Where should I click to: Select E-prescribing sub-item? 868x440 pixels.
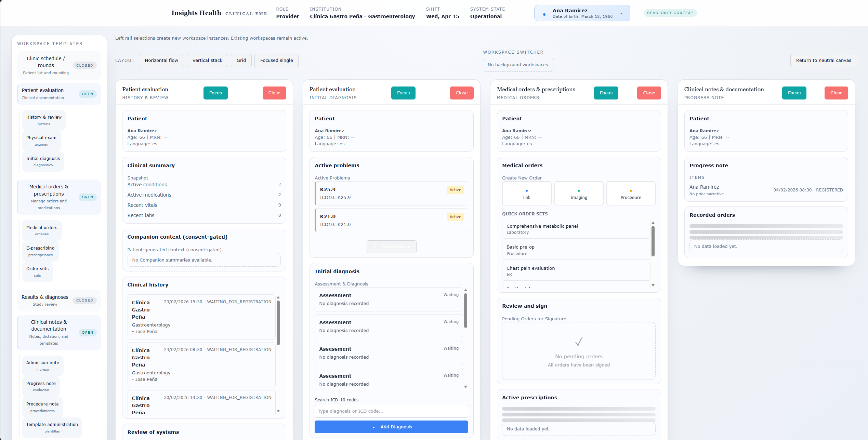[x=40, y=251]
